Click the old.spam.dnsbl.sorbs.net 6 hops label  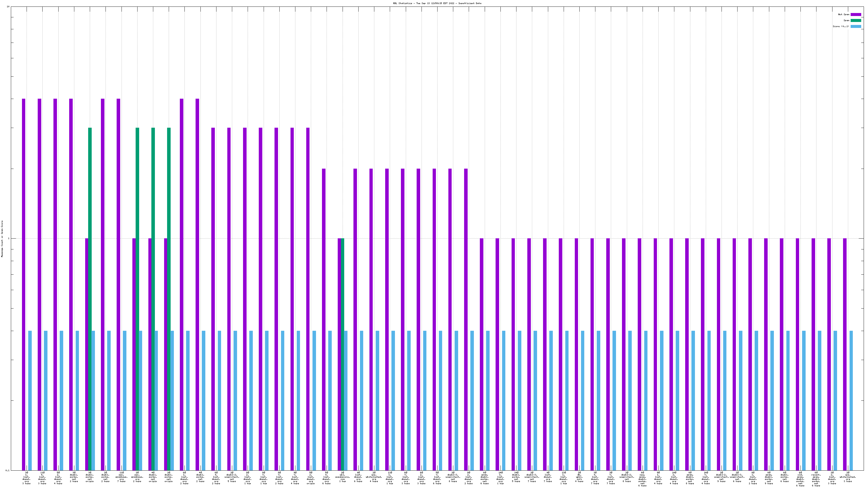point(800,479)
